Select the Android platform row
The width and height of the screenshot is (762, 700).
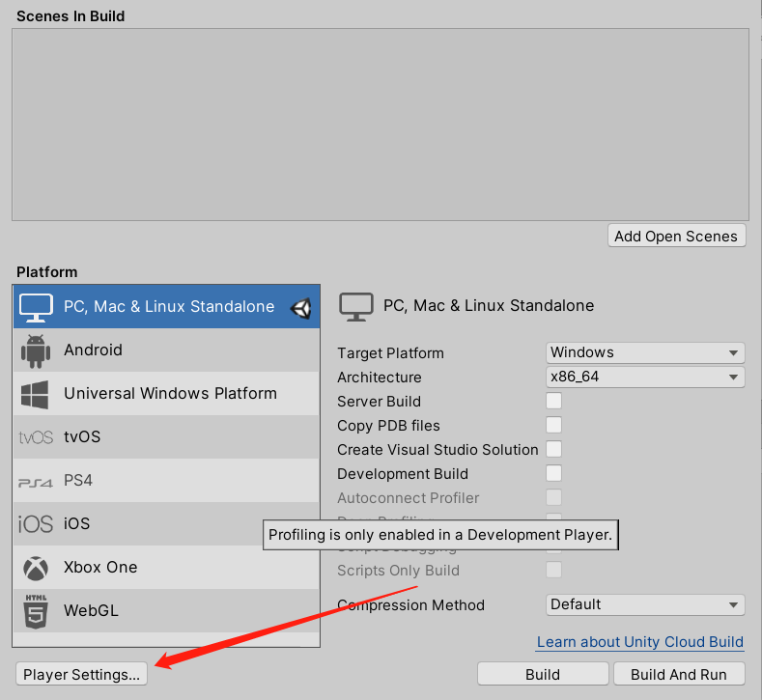pos(166,350)
